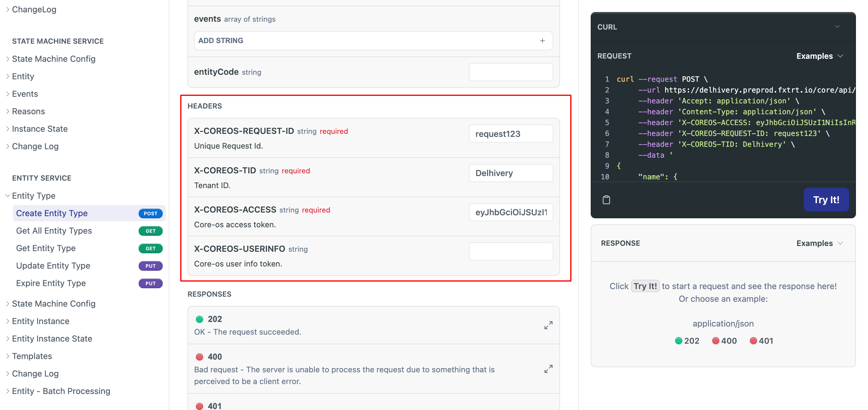868x410 pixels.
Task: Click the expand icon on 400 response
Action: tap(549, 368)
